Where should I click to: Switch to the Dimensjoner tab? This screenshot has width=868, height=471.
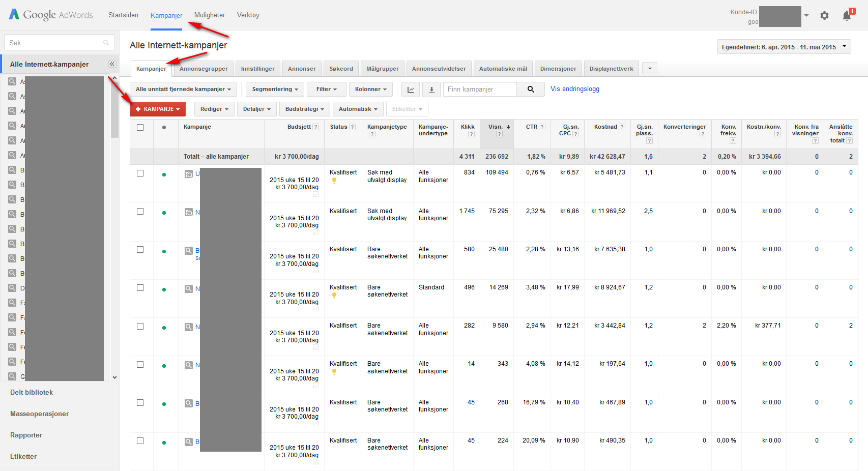click(558, 69)
